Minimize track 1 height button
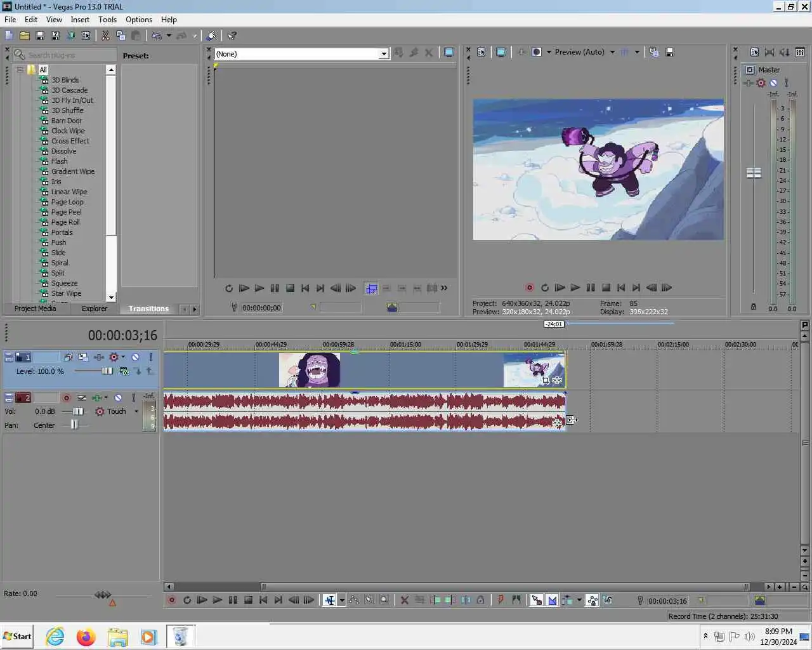Screen dimensions: 812x650 pyautogui.click(x=9, y=357)
